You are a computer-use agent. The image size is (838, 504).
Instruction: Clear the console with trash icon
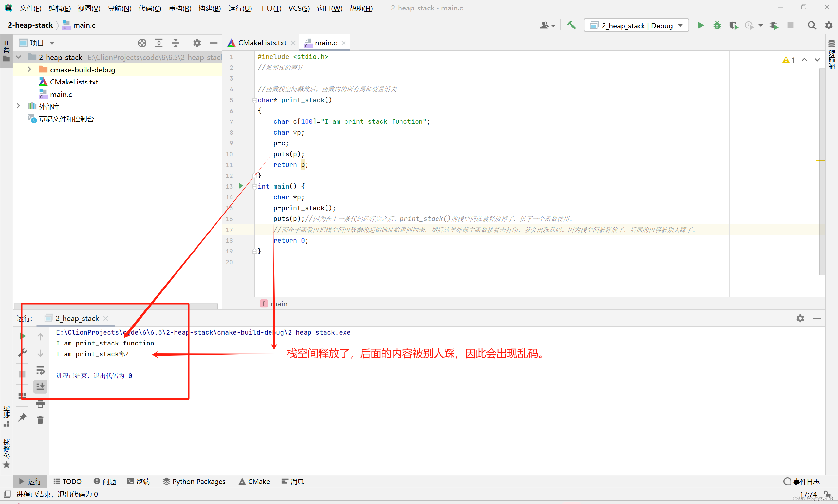pyautogui.click(x=40, y=420)
